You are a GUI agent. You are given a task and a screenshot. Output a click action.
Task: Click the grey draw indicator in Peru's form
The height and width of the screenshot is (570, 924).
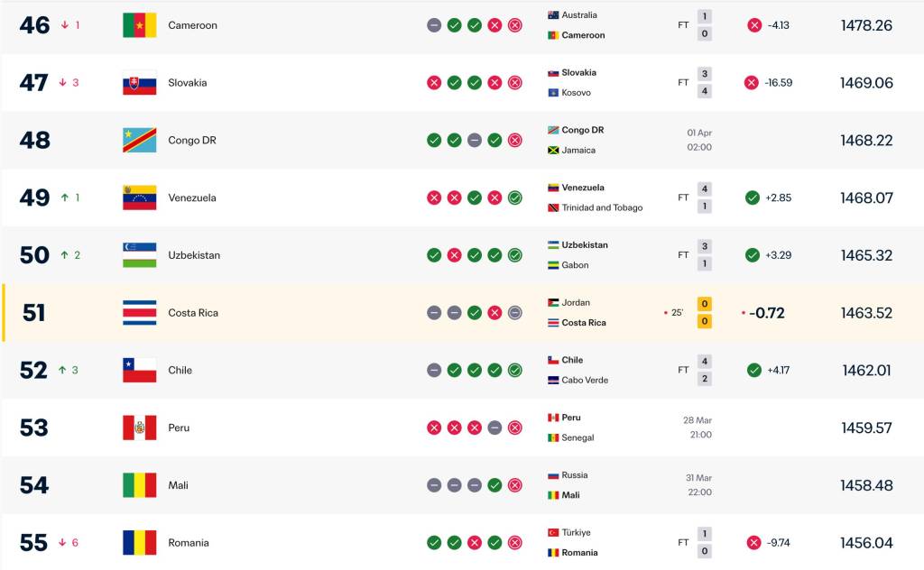[494, 427]
